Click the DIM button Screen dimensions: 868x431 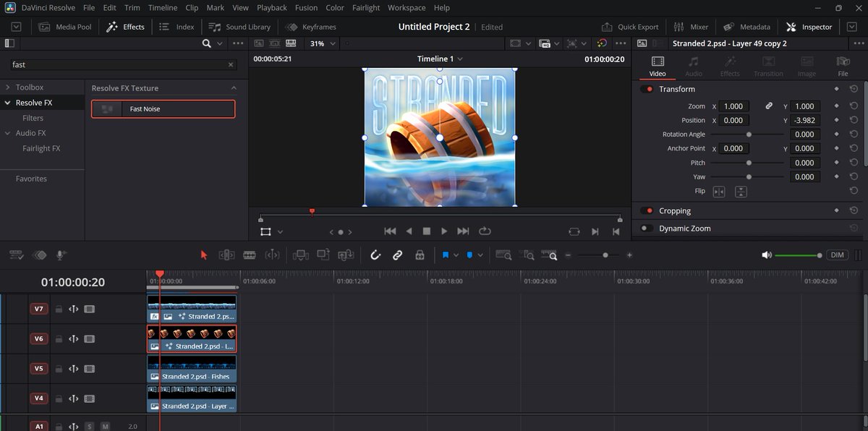(x=838, y=255)
